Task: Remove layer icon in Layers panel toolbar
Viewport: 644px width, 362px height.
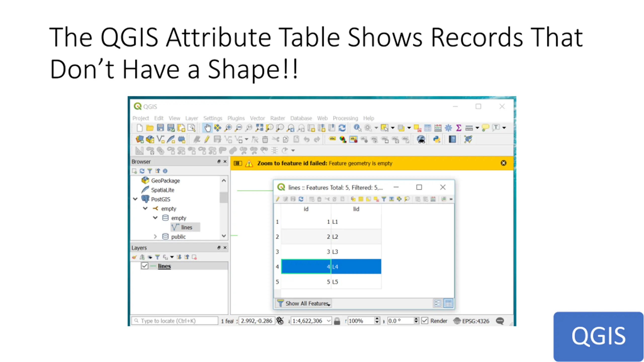Action: pyautogui.click(x=194, y=257)
